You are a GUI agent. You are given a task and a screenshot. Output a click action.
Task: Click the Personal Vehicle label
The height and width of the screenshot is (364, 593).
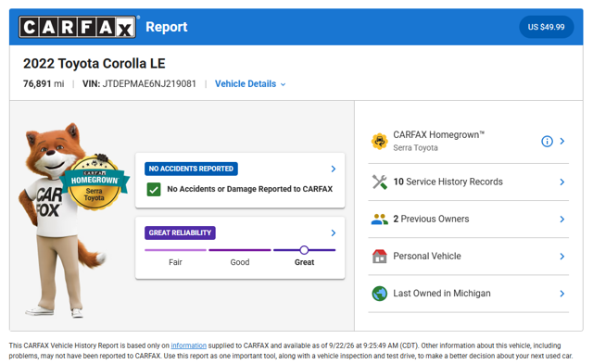click(427, 257)
